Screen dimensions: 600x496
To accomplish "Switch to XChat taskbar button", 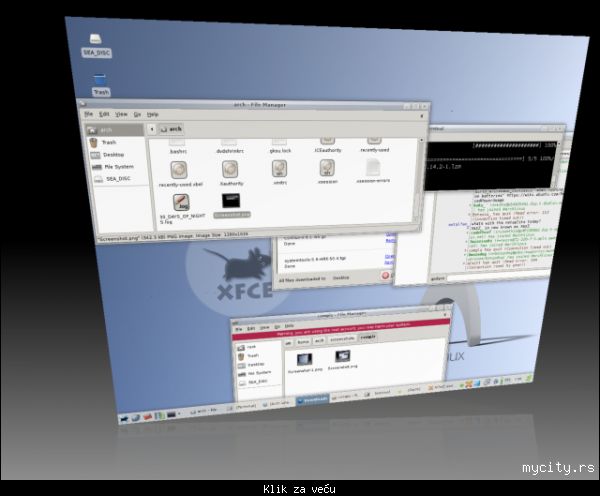I will [x=440, y=388].
